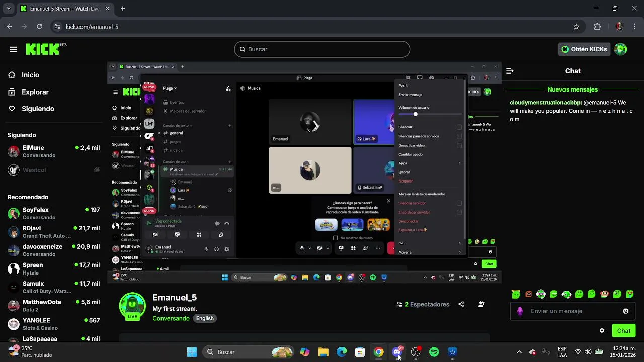The height and width of the screenshot is (362, 644).
Task: In streamed Discord, click the disconnect call phone icon
Action: (x=227, y=224)
